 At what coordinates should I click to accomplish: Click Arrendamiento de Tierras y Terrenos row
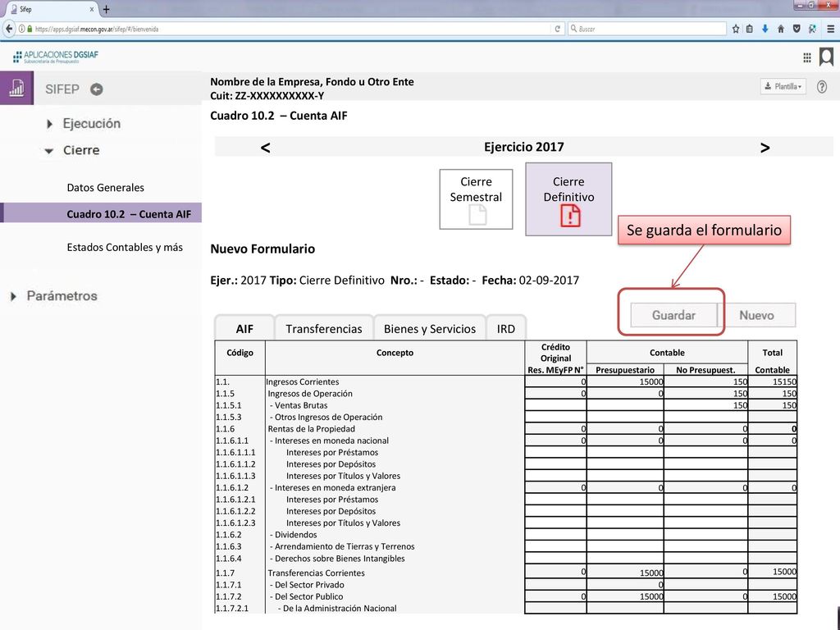click(x=342, y=547)
